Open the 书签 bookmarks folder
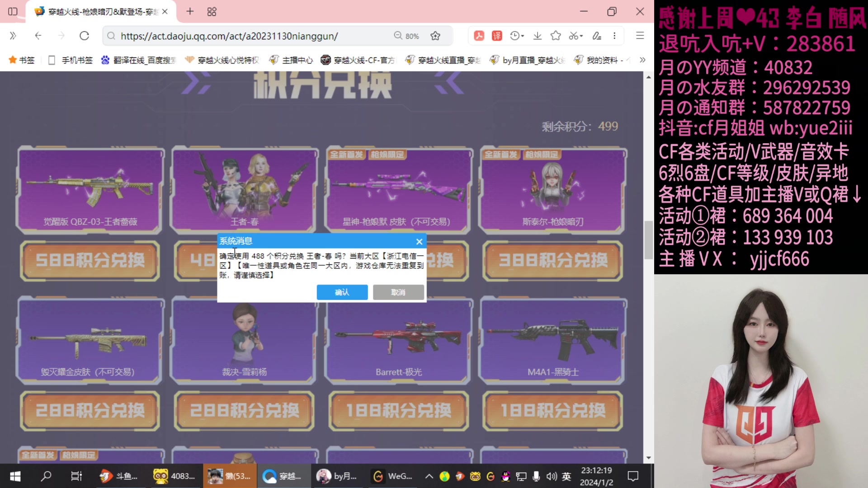 [21, 60]
